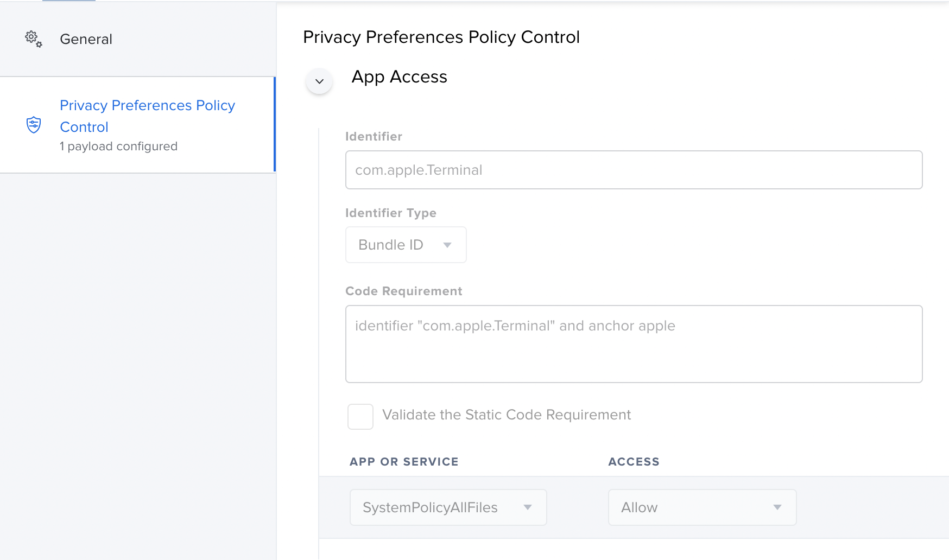The height and width of the screenshot is (560, 949).
Task: Click the Privacy Preferences shield icon
Action: point(34,125)
